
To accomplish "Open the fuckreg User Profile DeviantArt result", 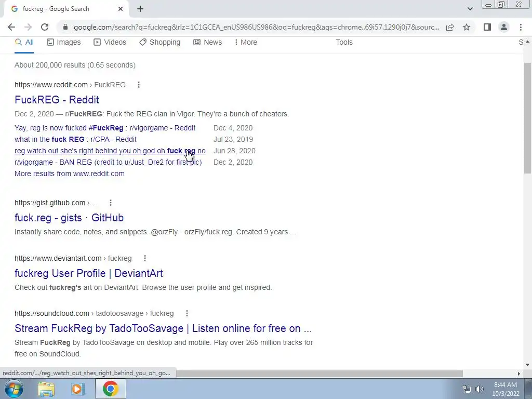I will [x=88, y=273].
